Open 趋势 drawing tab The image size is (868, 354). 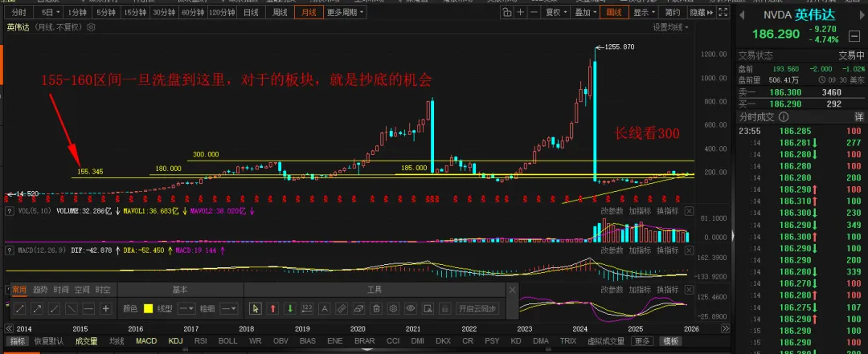click(x=40, y=290)
